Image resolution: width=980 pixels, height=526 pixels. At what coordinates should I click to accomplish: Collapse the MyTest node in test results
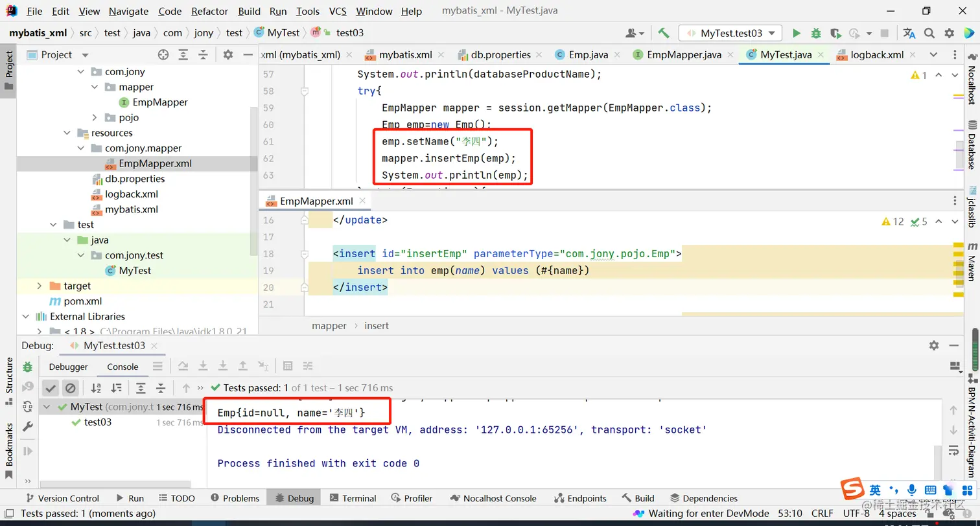pos(47,407)
